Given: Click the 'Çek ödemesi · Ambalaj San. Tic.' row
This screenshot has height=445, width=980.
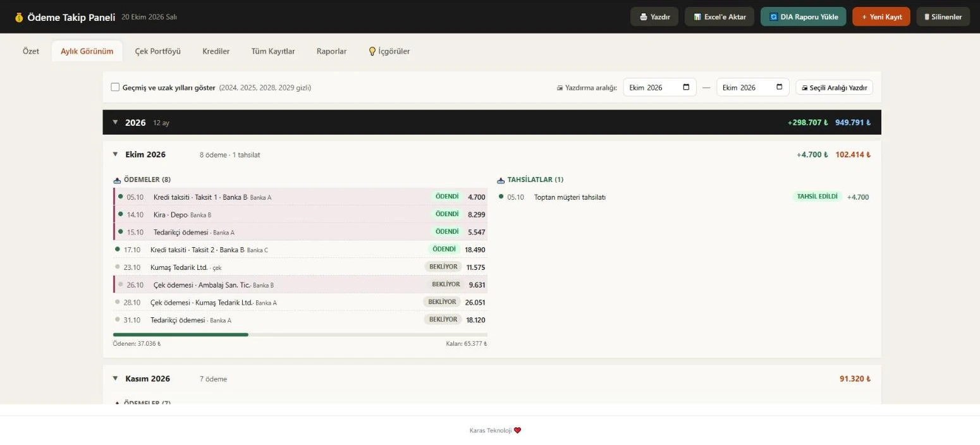Looking at the screenshot, I should point(300,284).
